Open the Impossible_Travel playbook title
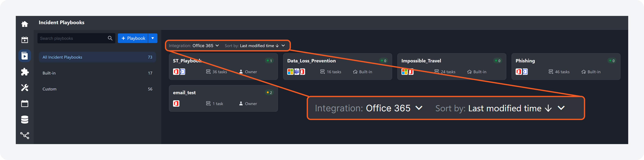The image size is (644, 160). pos(421,61)
